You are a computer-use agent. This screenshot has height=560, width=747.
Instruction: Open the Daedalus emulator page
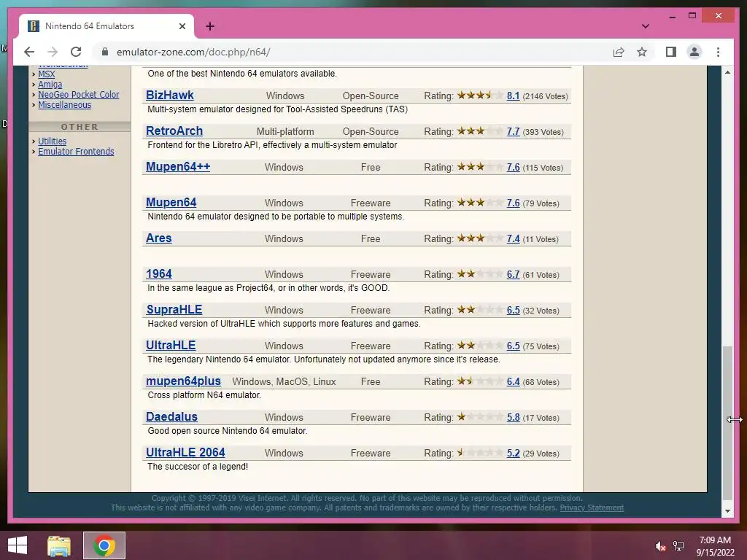[171, 416]
